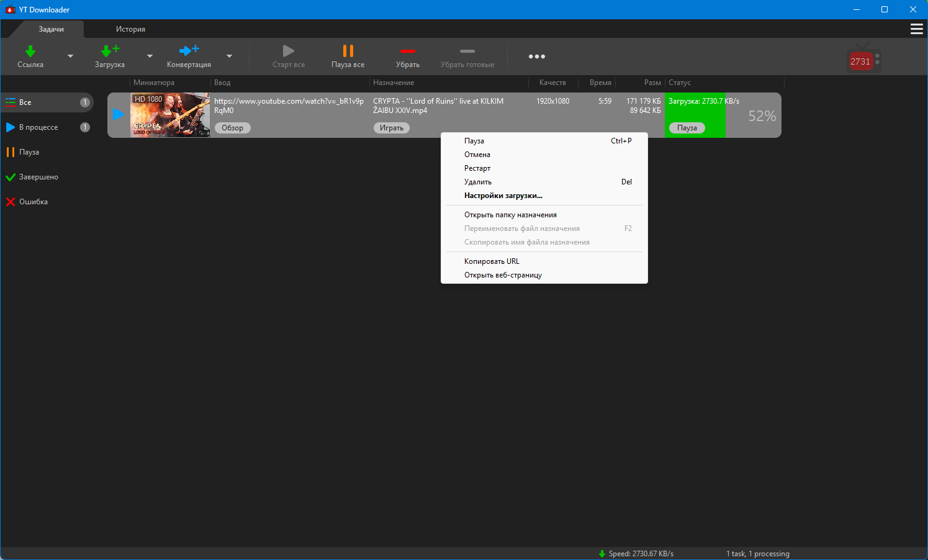Filter by Завершено in the sidebar
Screen dimensions: 928x560
click(x=38, y=177)
